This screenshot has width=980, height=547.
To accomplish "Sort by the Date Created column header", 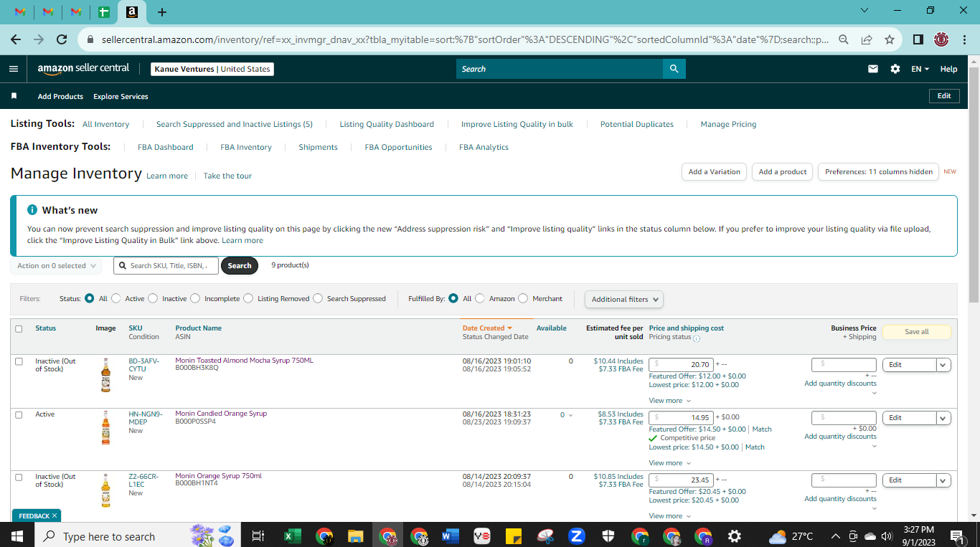I will tap(487, 328).
